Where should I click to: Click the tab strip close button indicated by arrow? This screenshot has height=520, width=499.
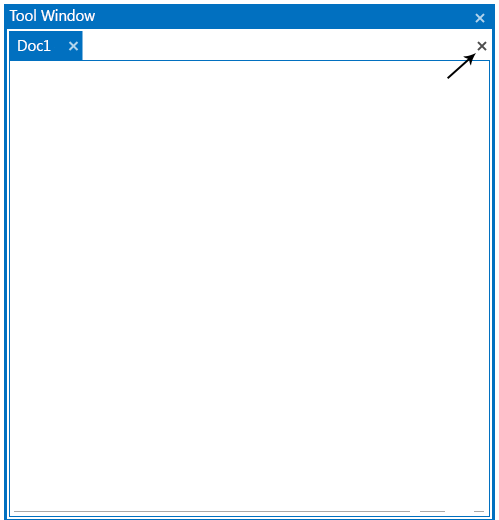(x=482, y=46)
